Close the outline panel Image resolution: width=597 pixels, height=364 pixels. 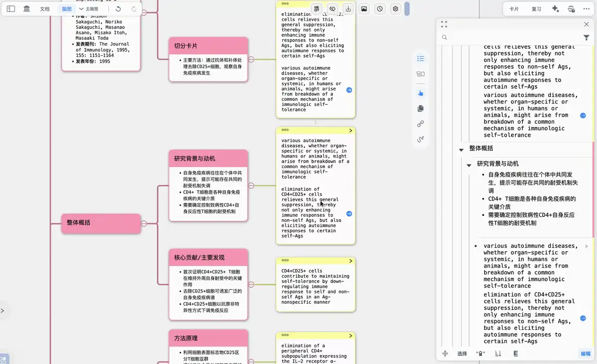point(586,24)
